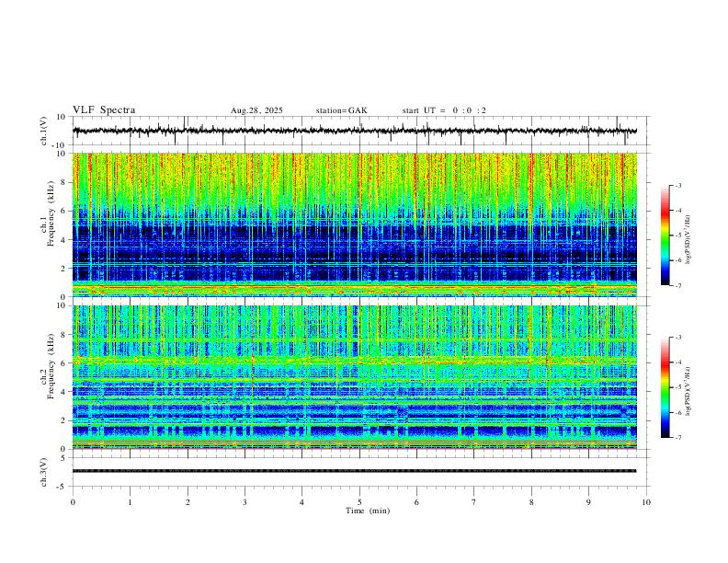Click the time axis tick label "0"
728x563 pixels.
tap(73, 502)
